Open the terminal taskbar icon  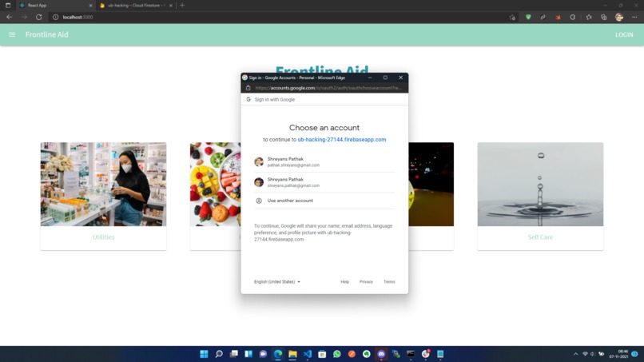click(x=411, y=354)
